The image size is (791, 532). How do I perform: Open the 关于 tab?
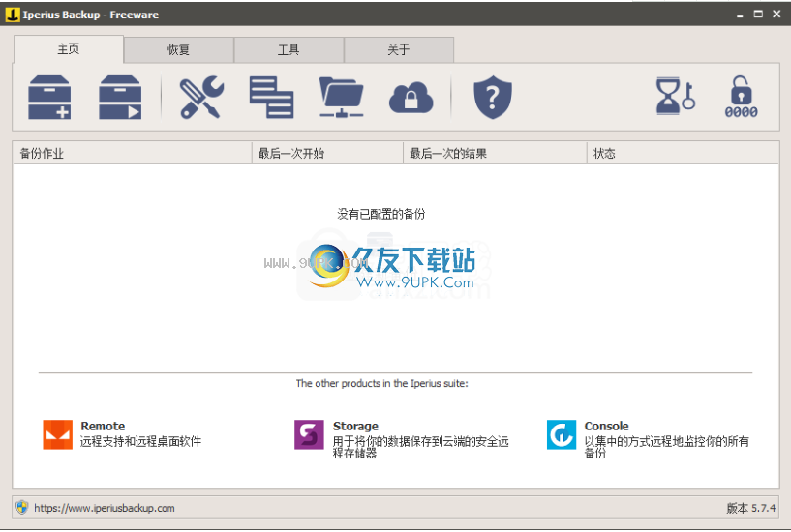pyautogui.click(x=399, y=50)
